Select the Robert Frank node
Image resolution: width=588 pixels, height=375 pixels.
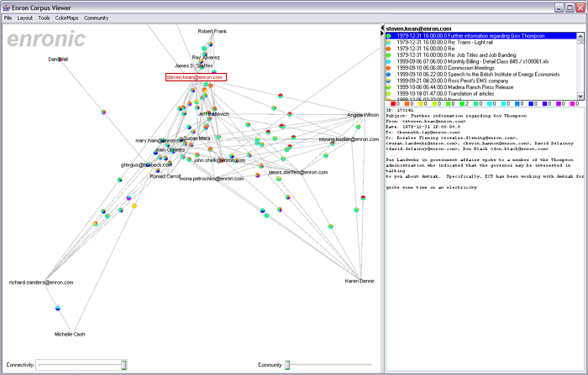click(x=213, y=32)
